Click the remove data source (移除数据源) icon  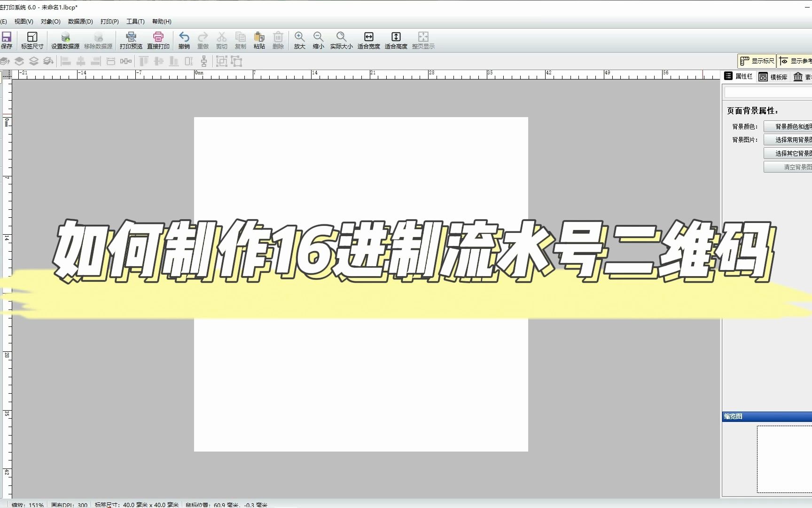[x=98, y=40]
